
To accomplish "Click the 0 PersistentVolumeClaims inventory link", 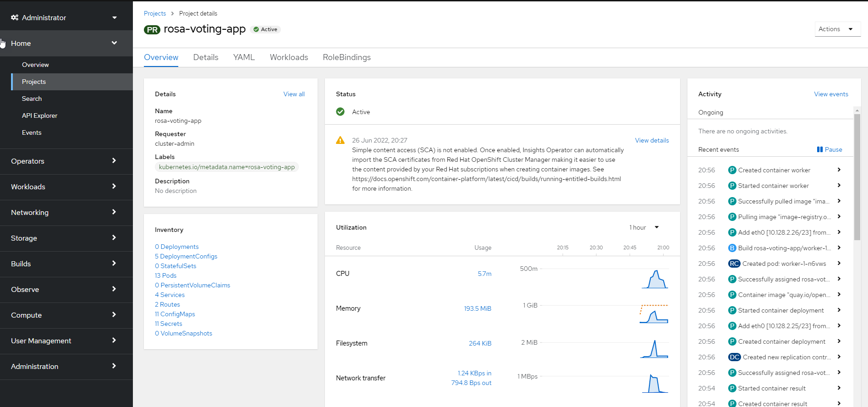I will tap(192, 285).
